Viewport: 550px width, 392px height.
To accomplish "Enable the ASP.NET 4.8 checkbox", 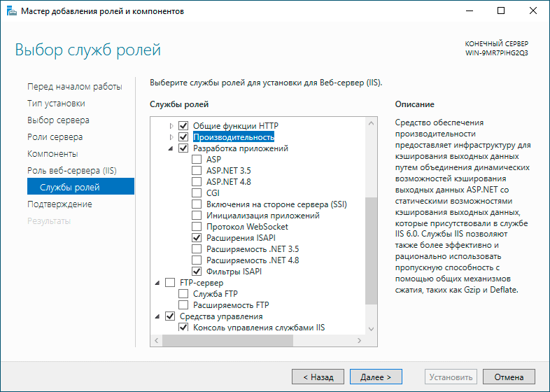I will 197,182.
